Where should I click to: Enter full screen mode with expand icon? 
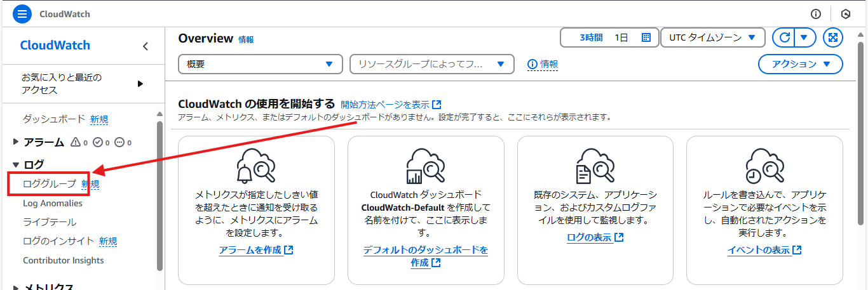point(832,37)
